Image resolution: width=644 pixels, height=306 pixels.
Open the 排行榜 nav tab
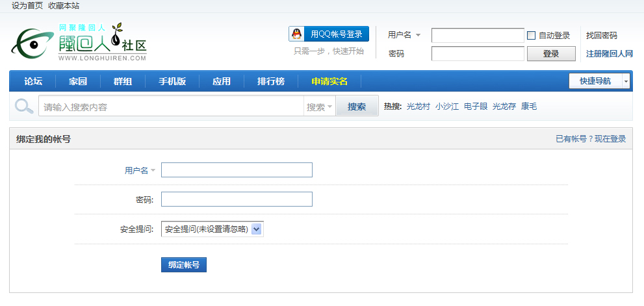coord(270,81)
